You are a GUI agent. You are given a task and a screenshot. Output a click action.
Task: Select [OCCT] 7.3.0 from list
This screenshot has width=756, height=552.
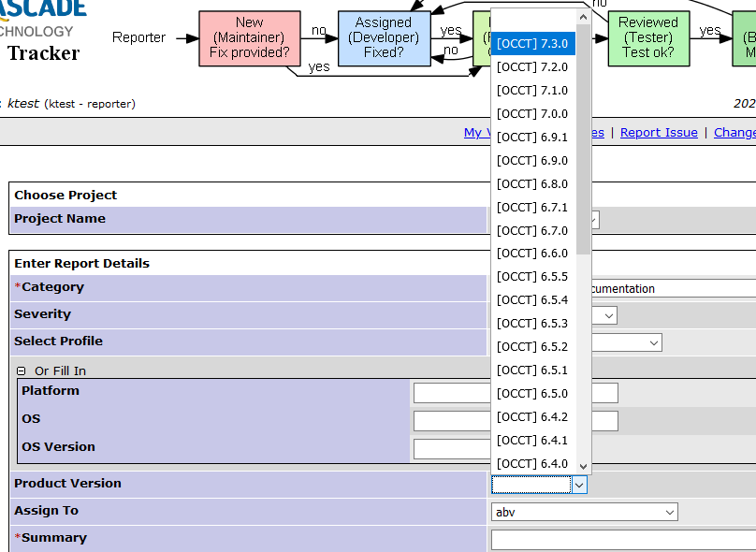click(532, 44)
